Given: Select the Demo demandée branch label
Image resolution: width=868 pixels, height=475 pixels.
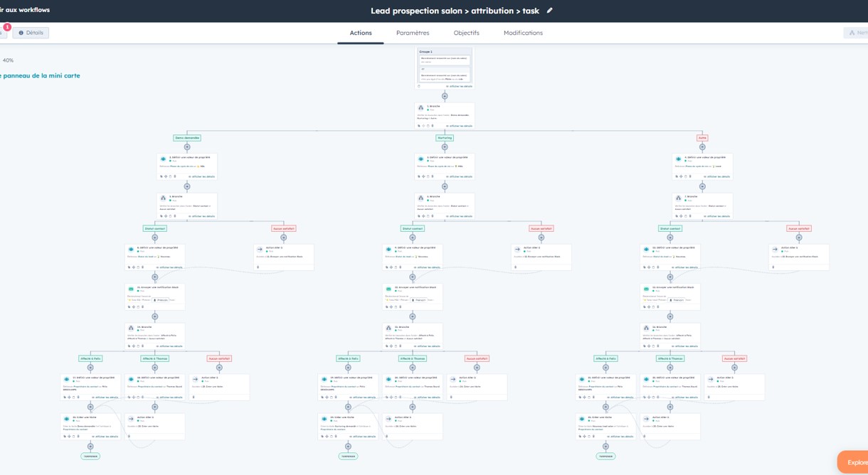Looking at the screenshot, I should [187, 138].
